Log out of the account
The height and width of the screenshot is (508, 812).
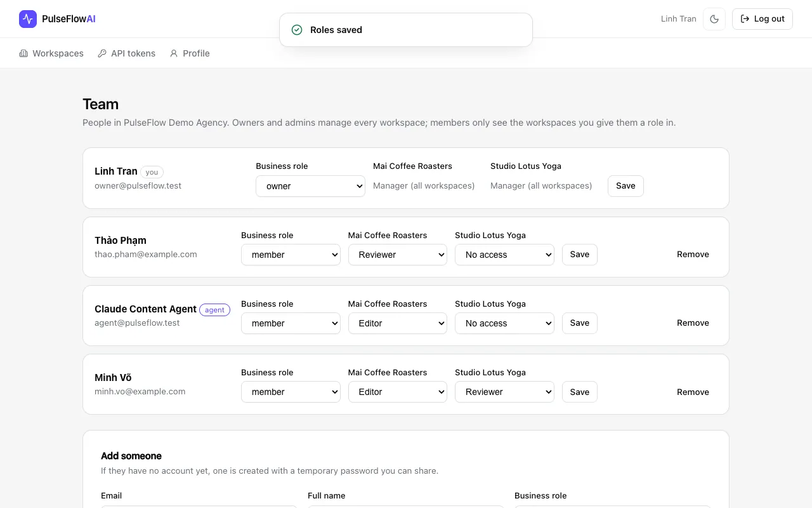(x=763, y=19)
